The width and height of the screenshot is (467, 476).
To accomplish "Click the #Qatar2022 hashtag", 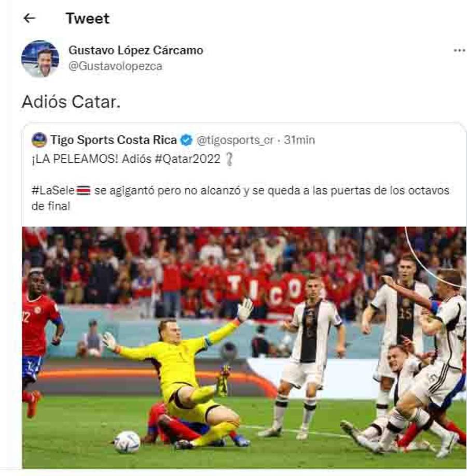I will point(187,159).
